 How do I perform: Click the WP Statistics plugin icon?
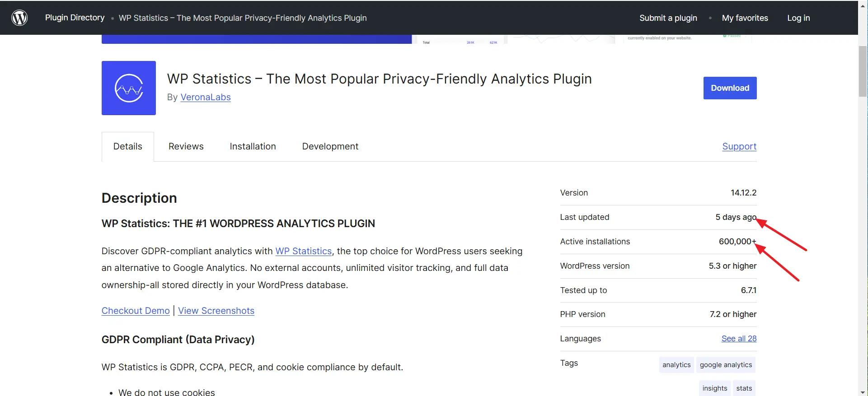[129, 88]
